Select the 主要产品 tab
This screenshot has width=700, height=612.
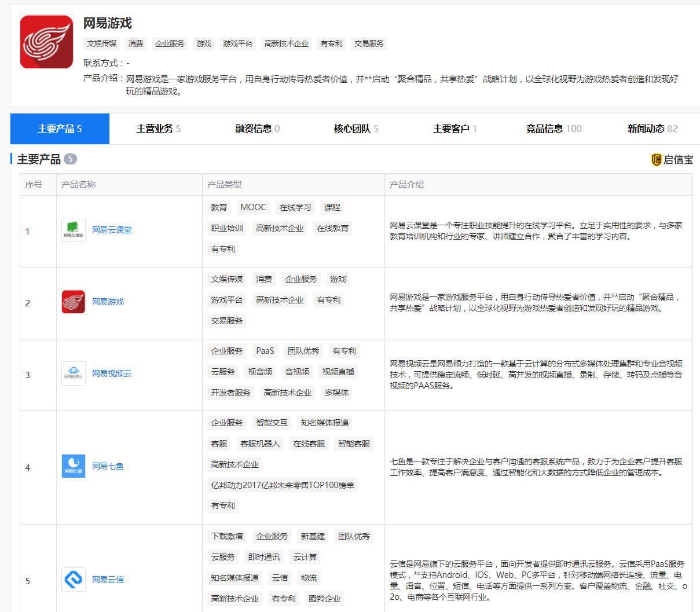[60, 129]
